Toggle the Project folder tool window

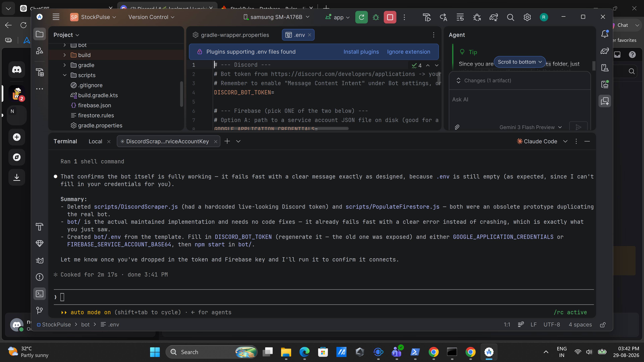coord(40,34)
